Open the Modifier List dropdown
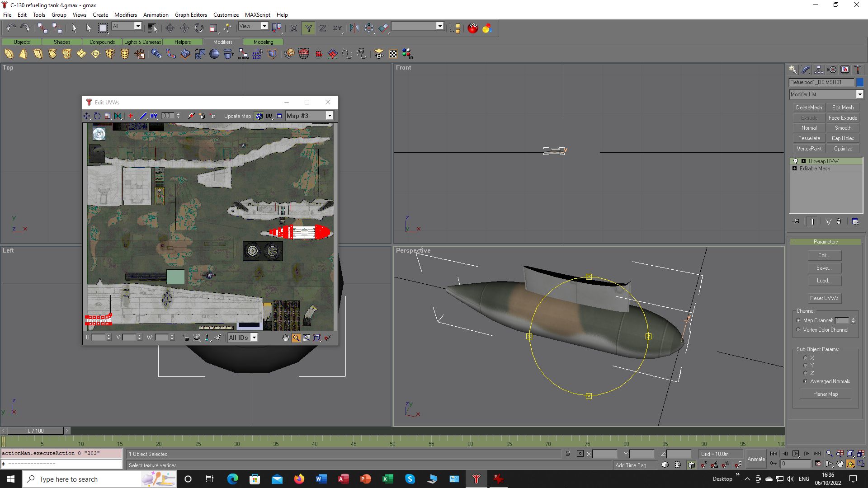868x488 pixels. (859, 94)
